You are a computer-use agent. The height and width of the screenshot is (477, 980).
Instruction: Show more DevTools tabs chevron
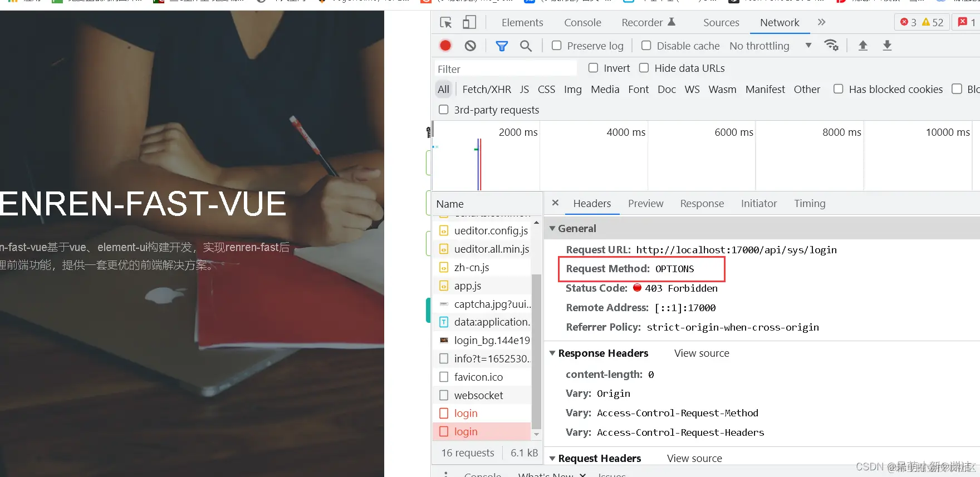coord(821,22)
